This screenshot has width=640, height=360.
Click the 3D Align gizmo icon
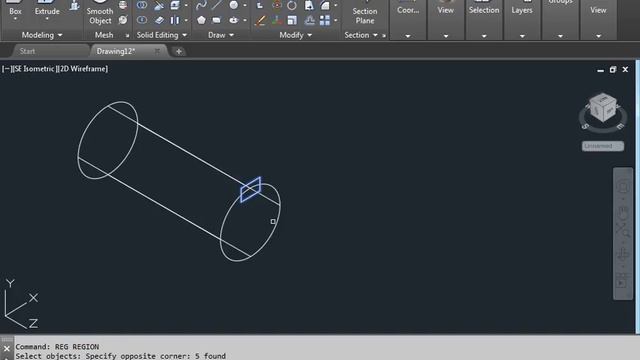point(277,20)
